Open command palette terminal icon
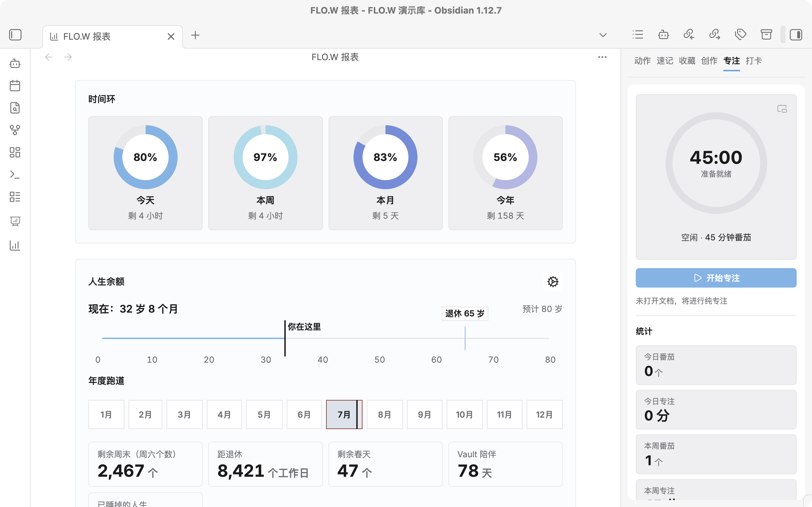812x507 pixels. click(x=15, y=174)
